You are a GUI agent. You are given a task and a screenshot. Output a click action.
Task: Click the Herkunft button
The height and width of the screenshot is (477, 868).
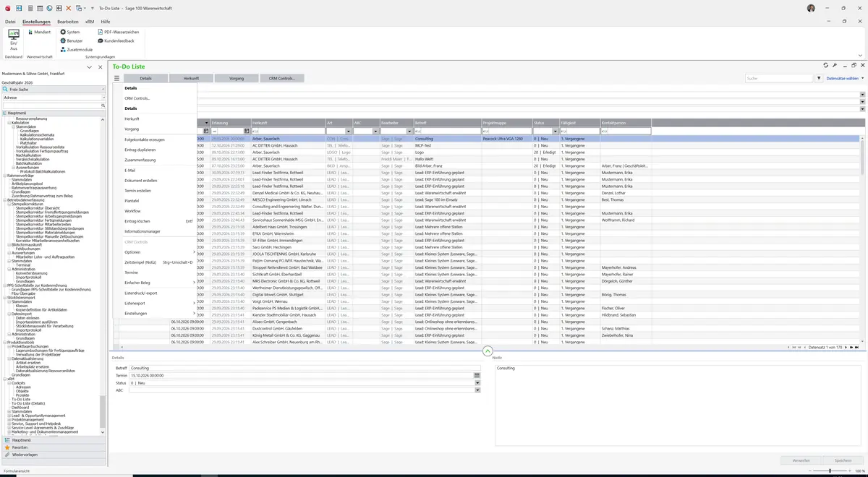coord(191,78)
